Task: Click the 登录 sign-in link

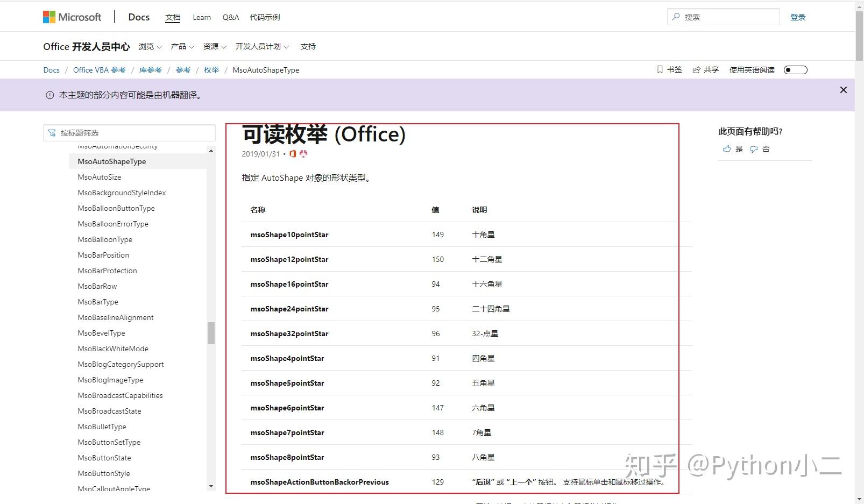Action: click(x=798, y=17)
